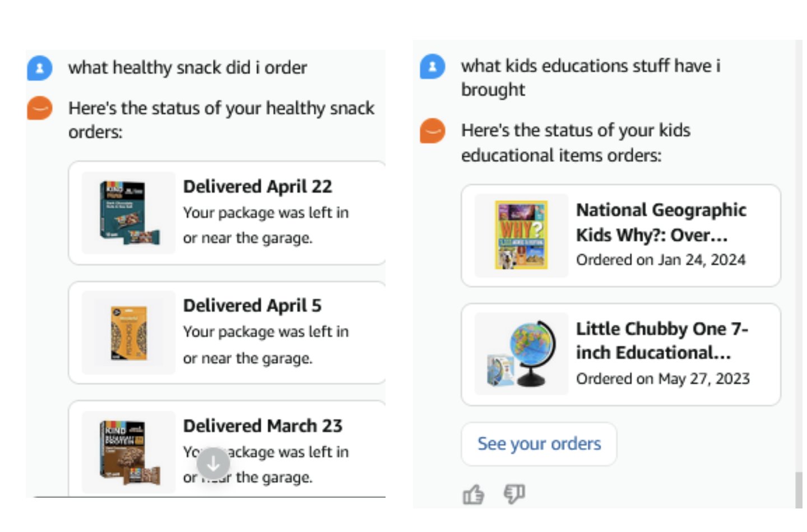The height and width of the screenshot is (532, 807).
Task: Open the pistachios product thumbnail
Action: (x=128, y=332)
